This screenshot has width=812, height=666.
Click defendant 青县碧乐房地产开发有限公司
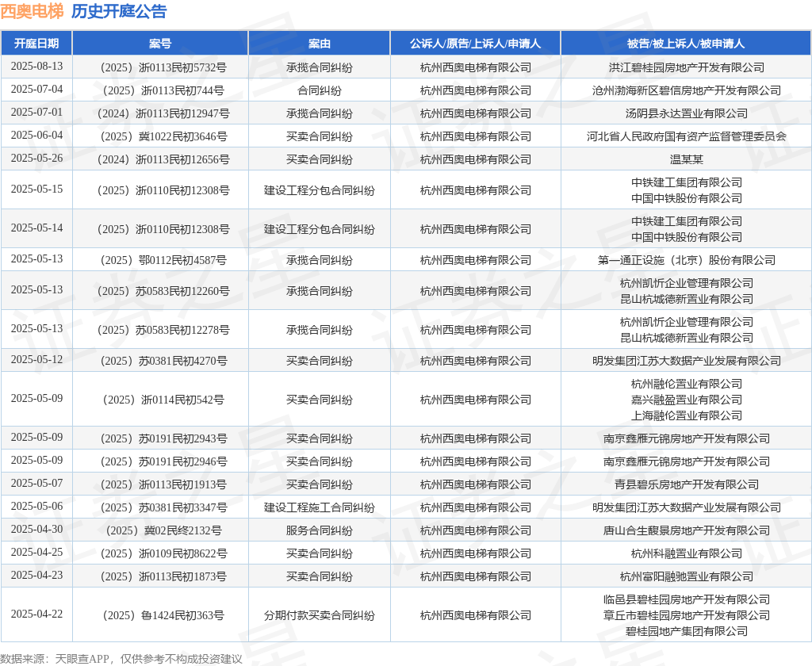click(687, 484)
